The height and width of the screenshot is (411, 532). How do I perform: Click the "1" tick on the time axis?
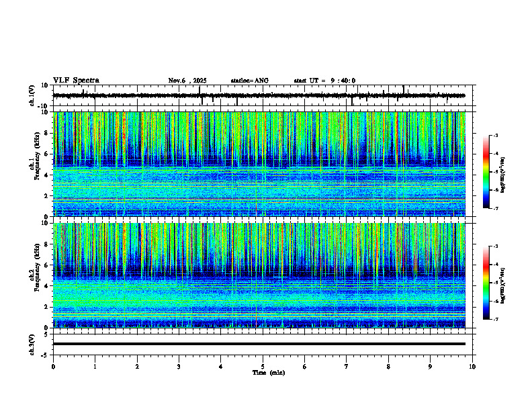tap(95, 367)
